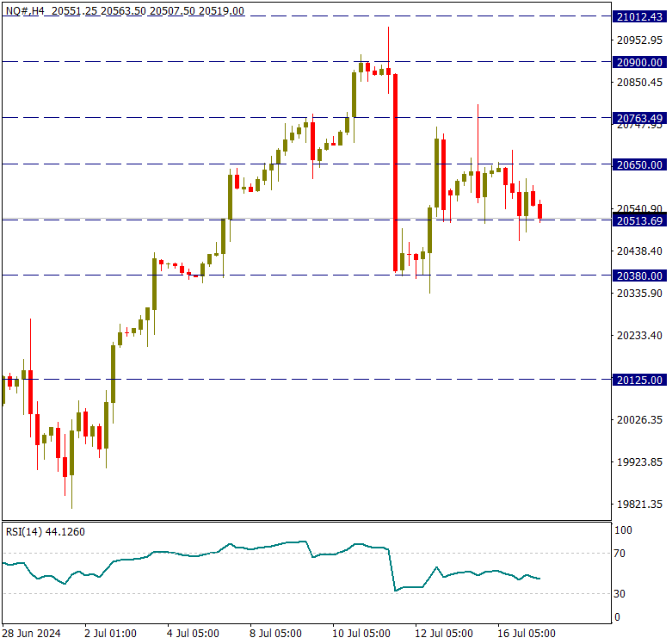Image resolution: width=672 pixels, height=644 pixels.
Task: Click the 20513.69 price level label
Action: pyautogui.click(x=639, y=220)
